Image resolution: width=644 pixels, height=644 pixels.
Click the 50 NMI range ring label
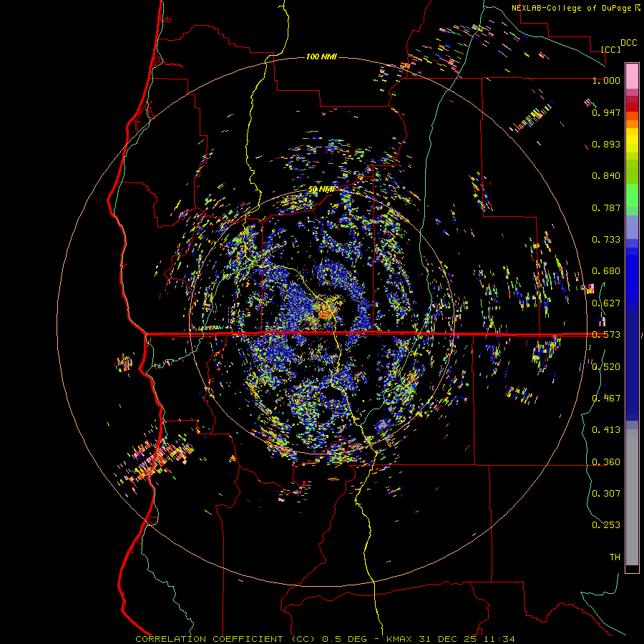point(321,189)
